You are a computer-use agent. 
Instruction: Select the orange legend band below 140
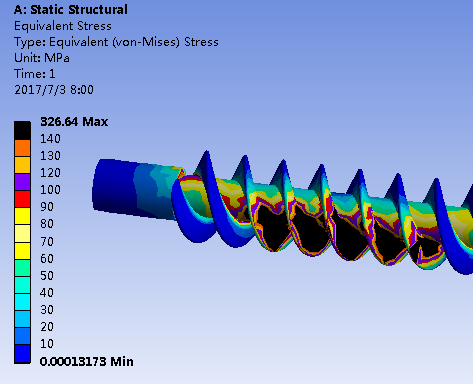[22, 148]
